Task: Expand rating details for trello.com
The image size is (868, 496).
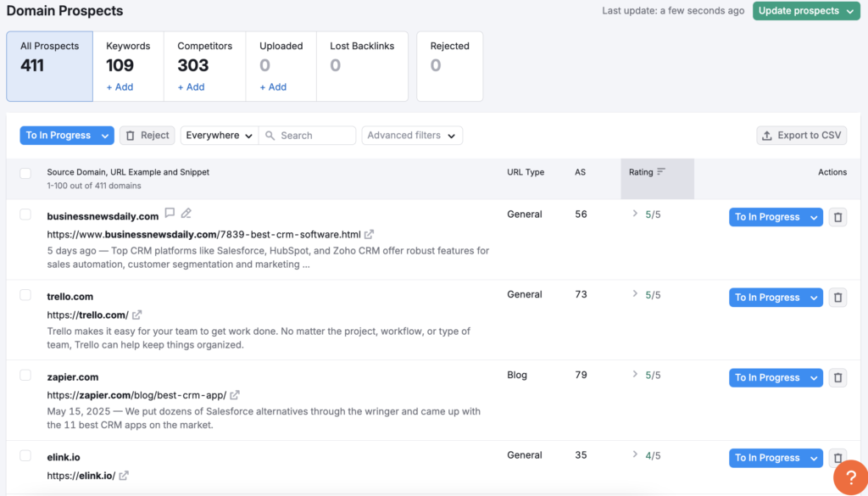Action: coord(635,294)
